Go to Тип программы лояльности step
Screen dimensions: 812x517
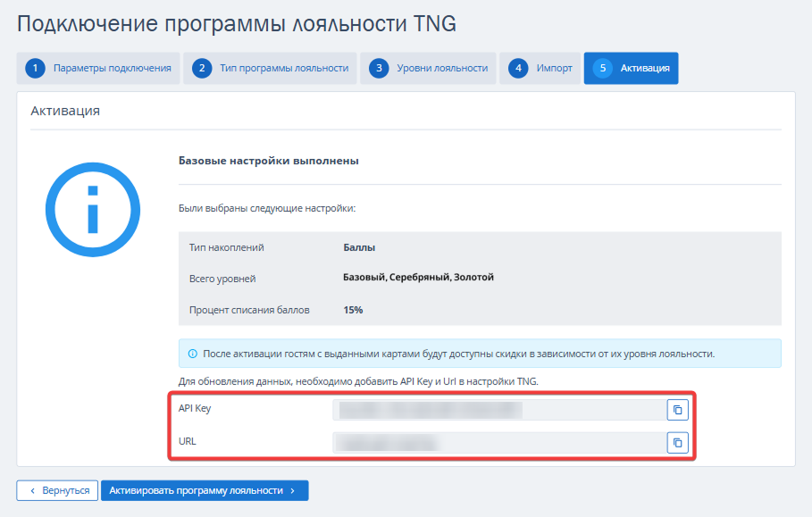click(270, 69)
